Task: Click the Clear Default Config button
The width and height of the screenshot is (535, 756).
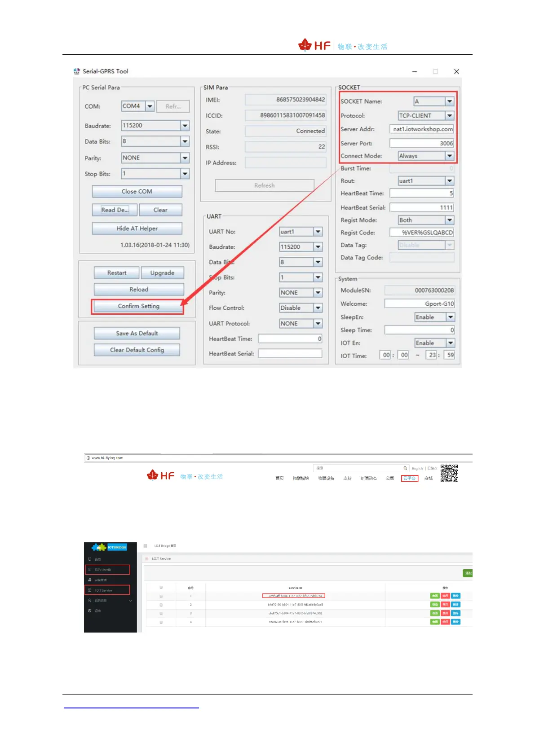Action: (137, 350)
